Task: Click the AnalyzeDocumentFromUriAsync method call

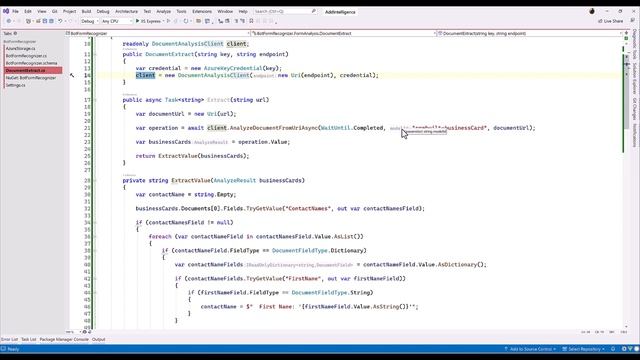Action: coord(273,128)
